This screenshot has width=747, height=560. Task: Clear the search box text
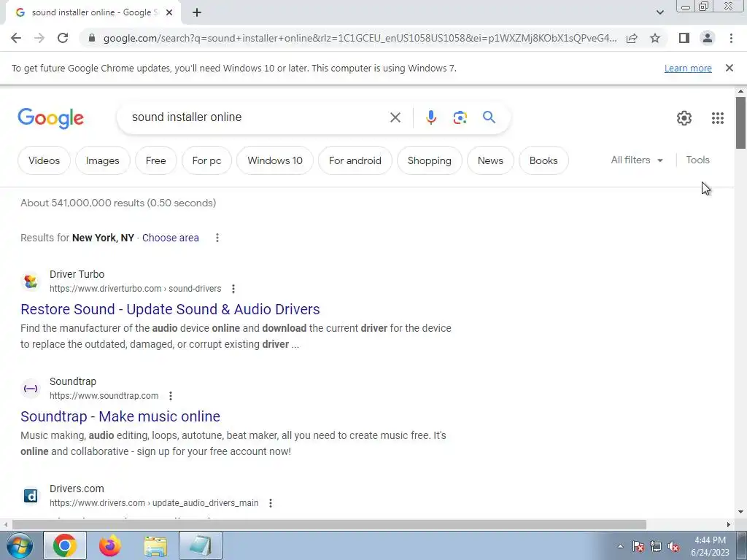(395, 117)
